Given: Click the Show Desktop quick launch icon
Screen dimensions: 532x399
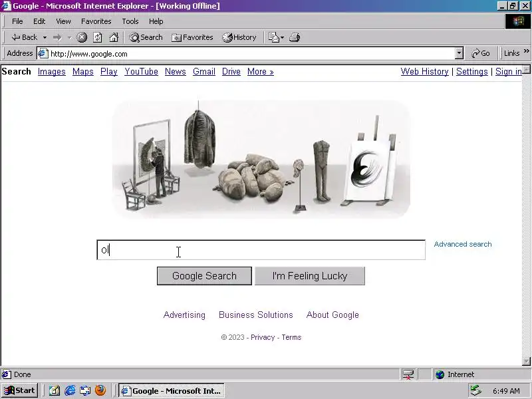Looking at the screenshot, I should 55,390.
